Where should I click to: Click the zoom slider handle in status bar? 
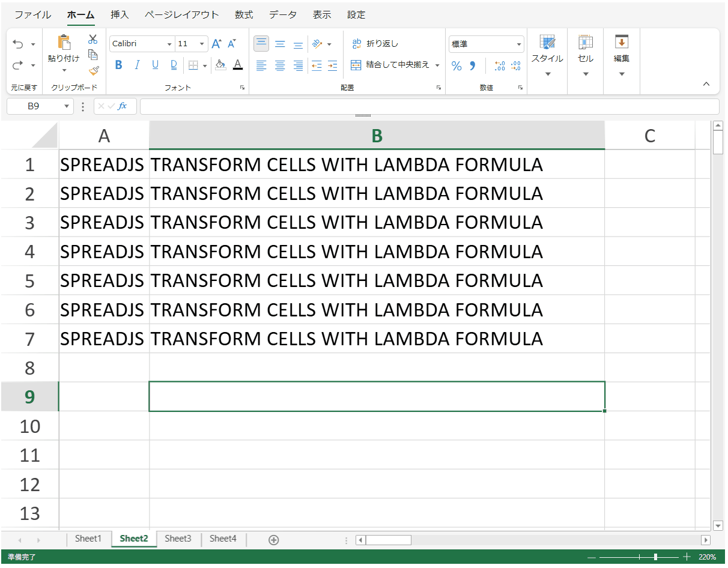coord(655,557)
